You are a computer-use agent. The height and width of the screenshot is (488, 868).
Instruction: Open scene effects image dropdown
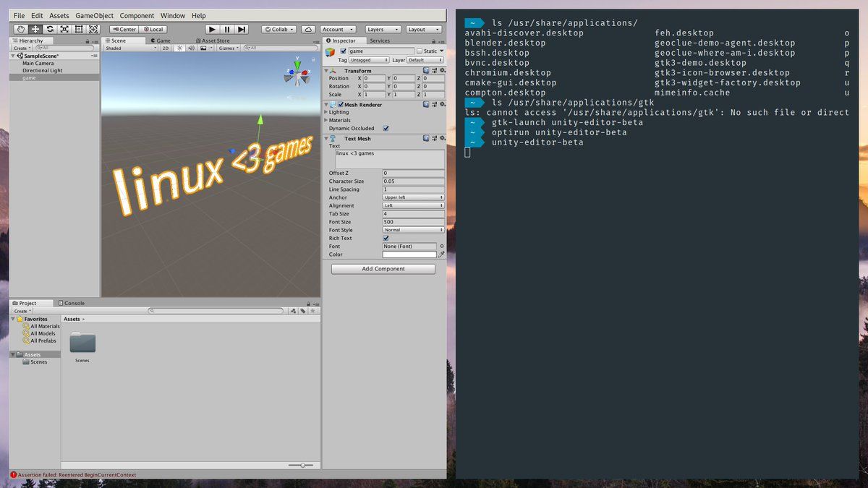coord(206,48)
